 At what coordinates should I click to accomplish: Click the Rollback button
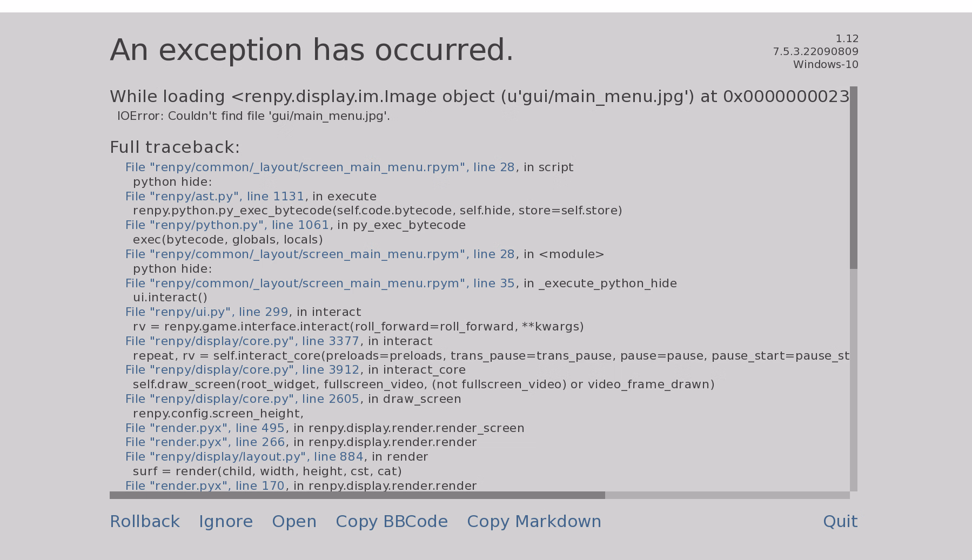(145, 522)
